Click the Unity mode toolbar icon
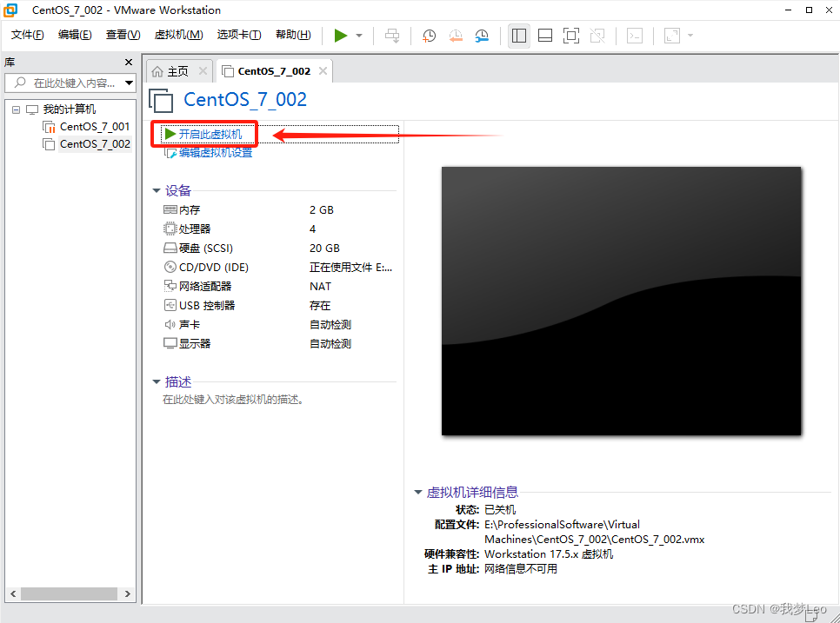 tap(597, 36)
